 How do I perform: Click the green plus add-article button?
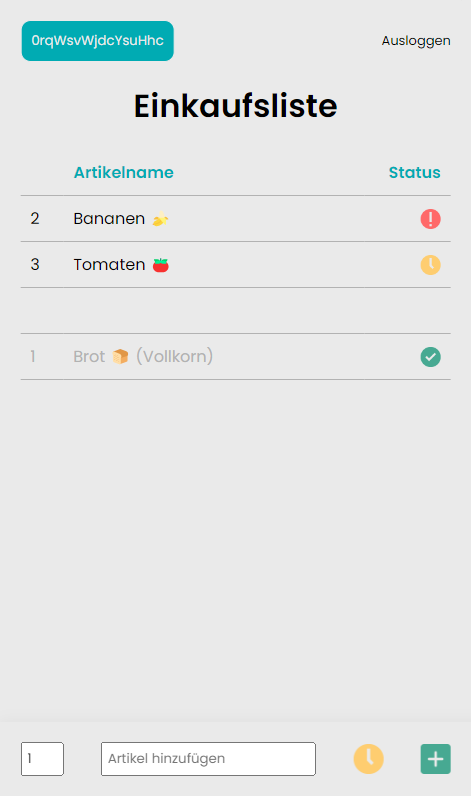[435, 759]
